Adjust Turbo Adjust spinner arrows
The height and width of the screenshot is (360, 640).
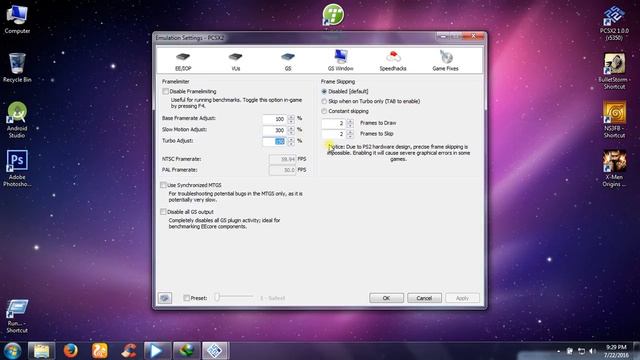pyautogui.click(x=291, y=141)
